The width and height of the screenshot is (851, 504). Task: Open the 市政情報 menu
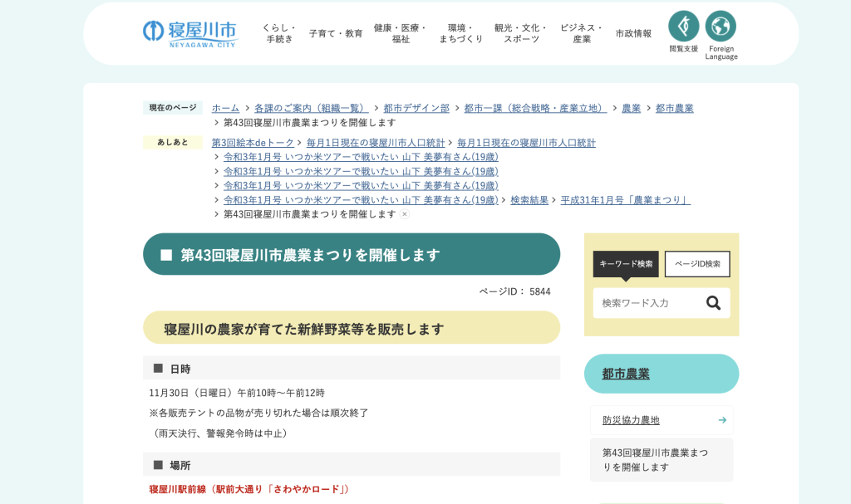click(x=633, y=33)
